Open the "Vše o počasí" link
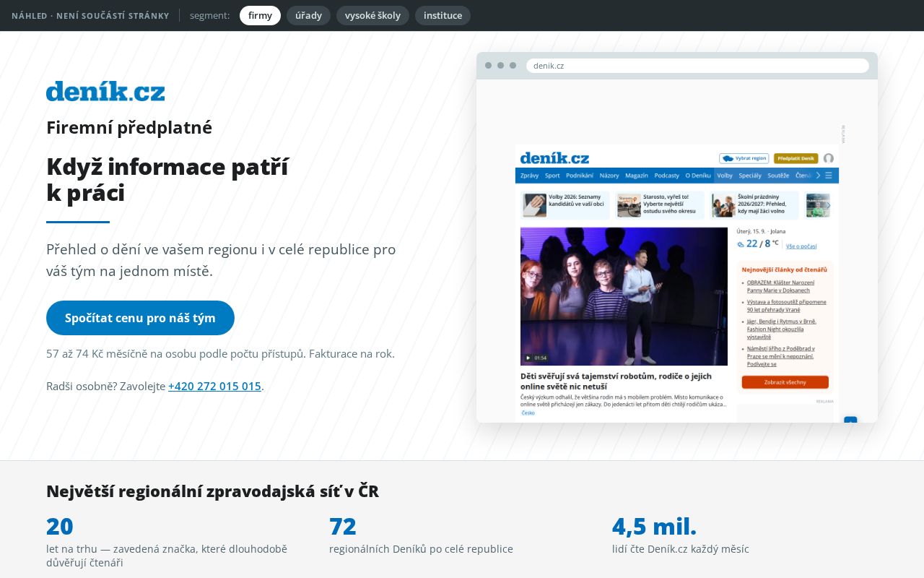The height and width of the screenshot is (578, 924). click(x=801, y=246)
